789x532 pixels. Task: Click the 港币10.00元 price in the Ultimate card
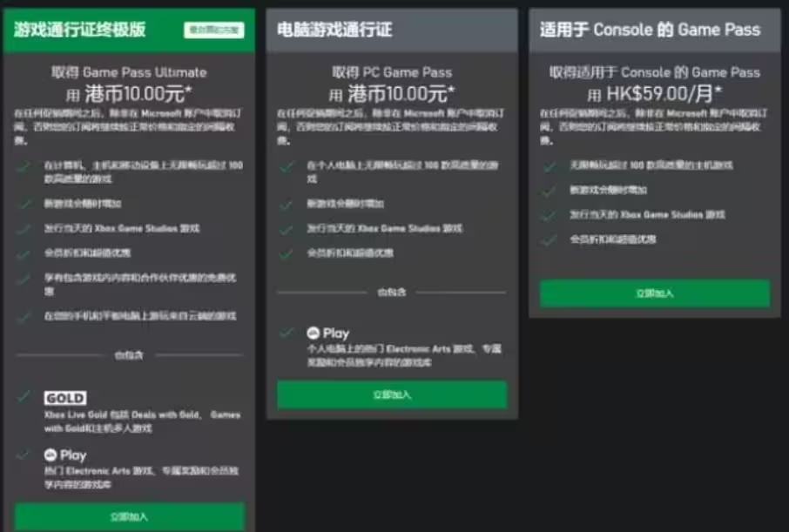pyautogui.click(x=138, y=94)
